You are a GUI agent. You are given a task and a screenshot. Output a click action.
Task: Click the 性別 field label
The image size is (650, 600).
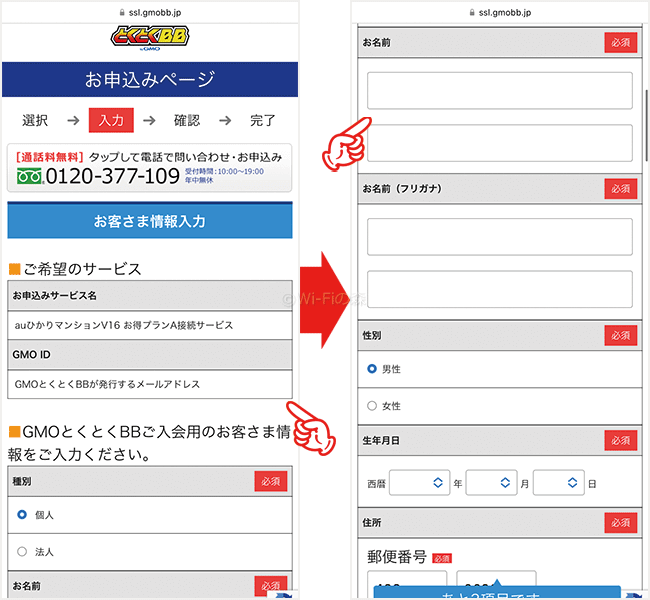(x=372, y=335)
